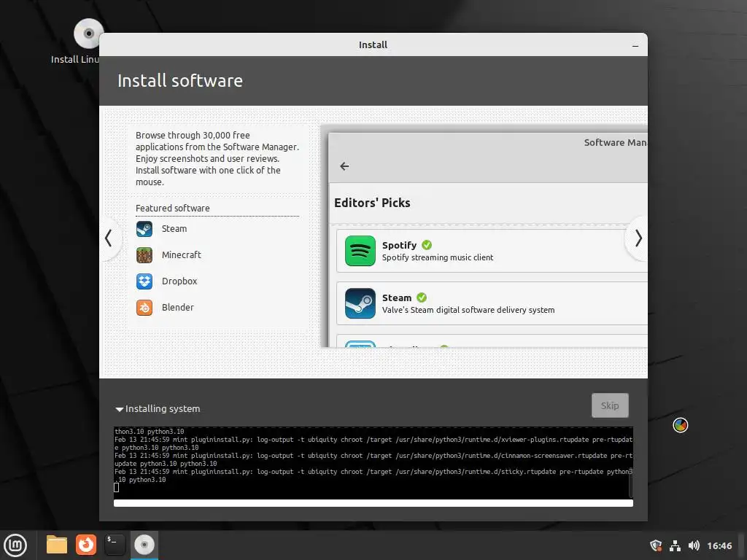The height and width of the screenshot is (560, 747).
Task: Click the Steam icon in Featured software
Action: (x=144, y=229)
